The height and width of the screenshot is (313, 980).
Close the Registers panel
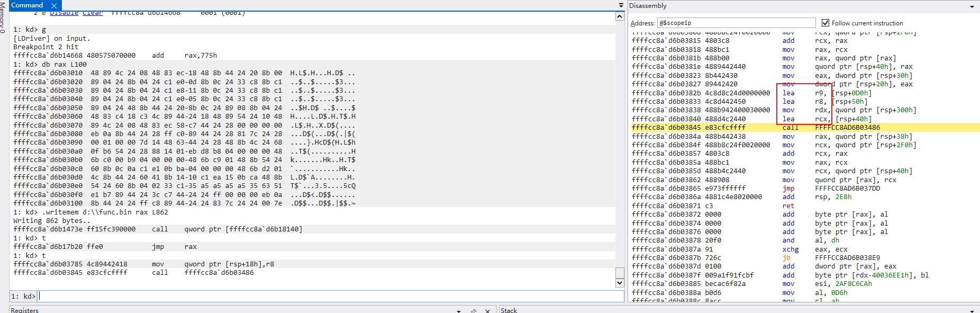(487, 310)
